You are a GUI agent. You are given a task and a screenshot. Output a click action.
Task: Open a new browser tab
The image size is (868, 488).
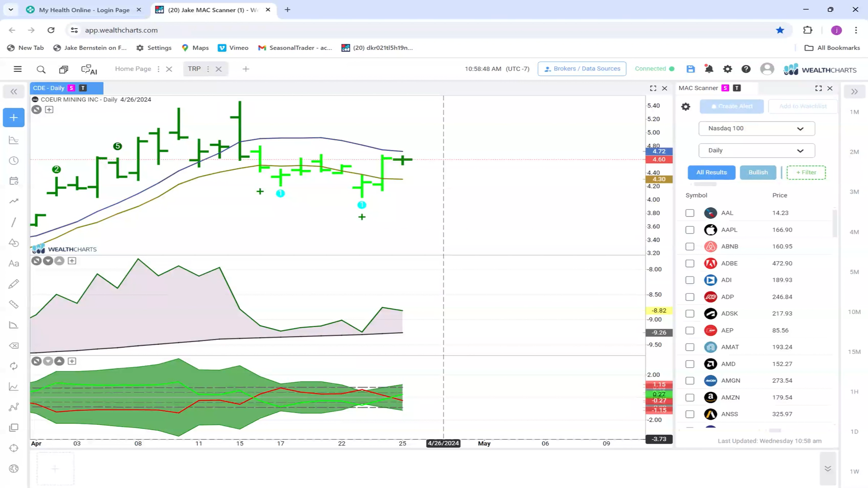[x=288, y=9]
